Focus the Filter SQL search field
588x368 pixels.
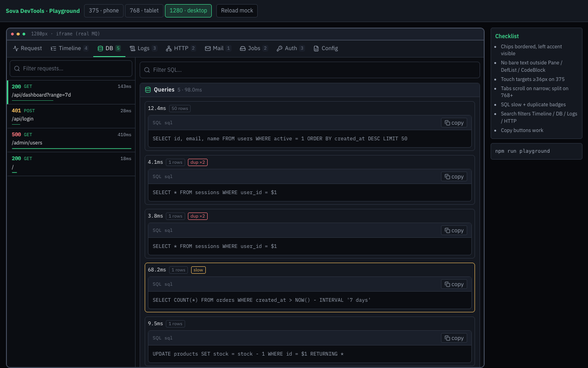(x=310, y=70)
